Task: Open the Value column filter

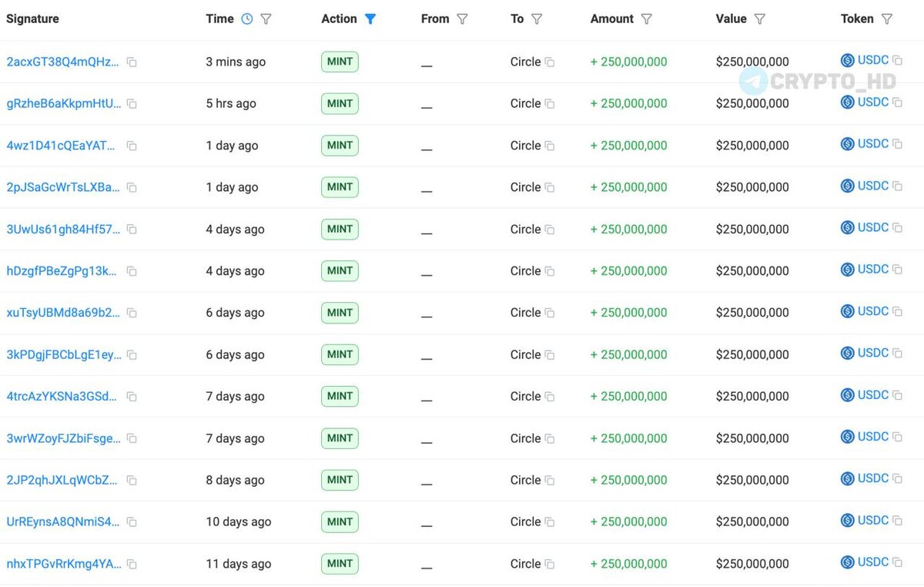Action: pyautogui.click(x=760, y=19)
